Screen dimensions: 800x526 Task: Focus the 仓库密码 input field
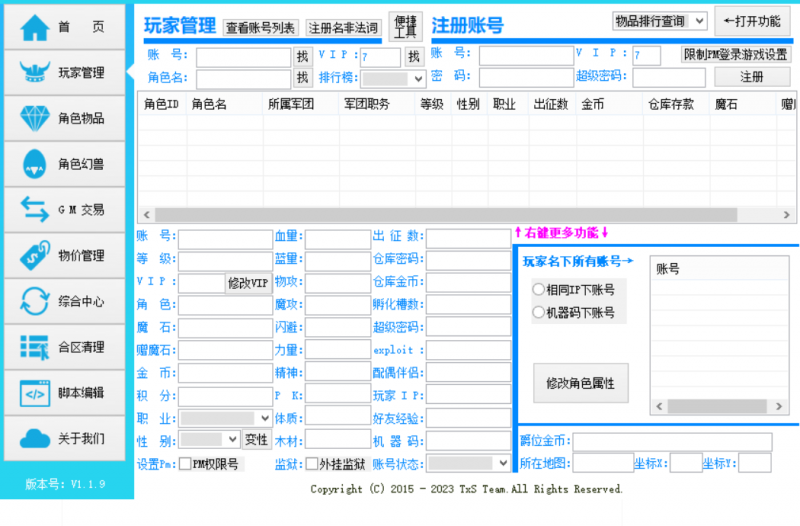tap(468, 260)
